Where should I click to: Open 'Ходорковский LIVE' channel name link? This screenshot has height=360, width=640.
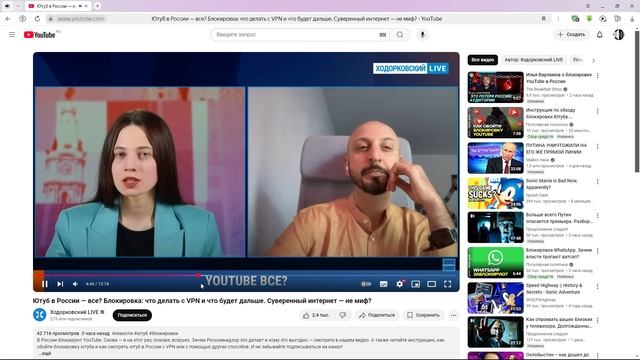click(74, 312)
